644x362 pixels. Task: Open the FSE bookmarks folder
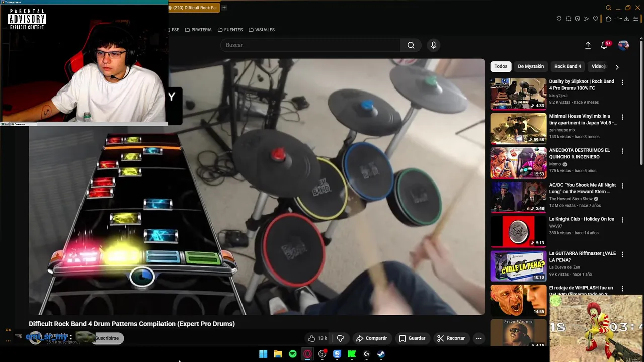(x=174, y=30)
